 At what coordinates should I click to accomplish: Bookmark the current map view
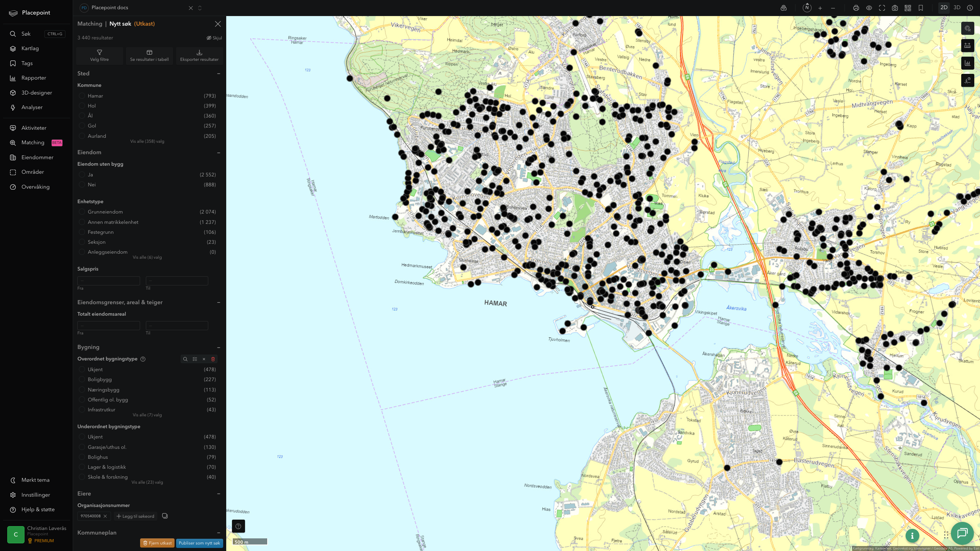click(x=921, y=8)
